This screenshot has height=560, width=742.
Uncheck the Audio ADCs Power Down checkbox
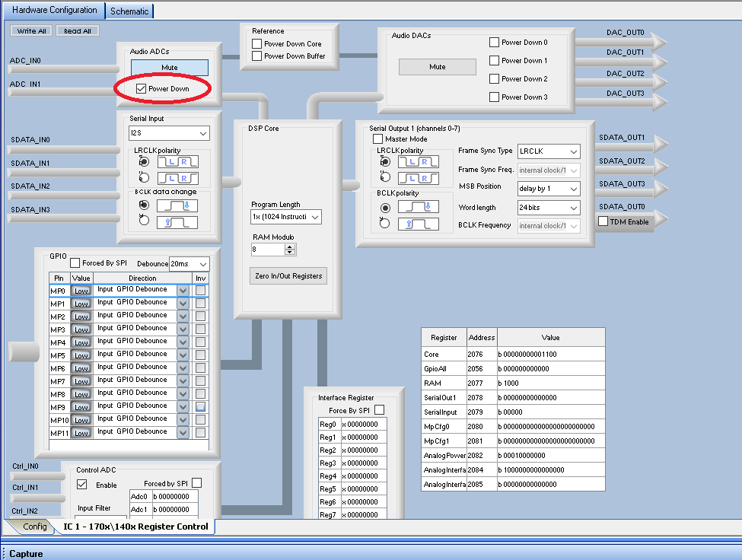tap(141, 89)
